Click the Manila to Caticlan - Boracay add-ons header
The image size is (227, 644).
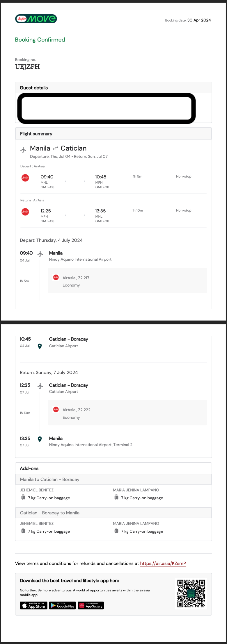pos(114,480)
